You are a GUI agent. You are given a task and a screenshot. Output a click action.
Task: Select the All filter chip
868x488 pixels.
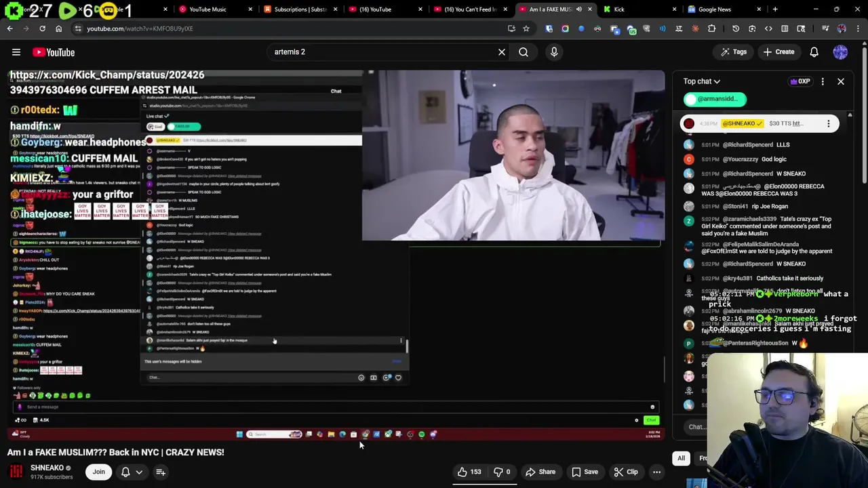[682, 458]
